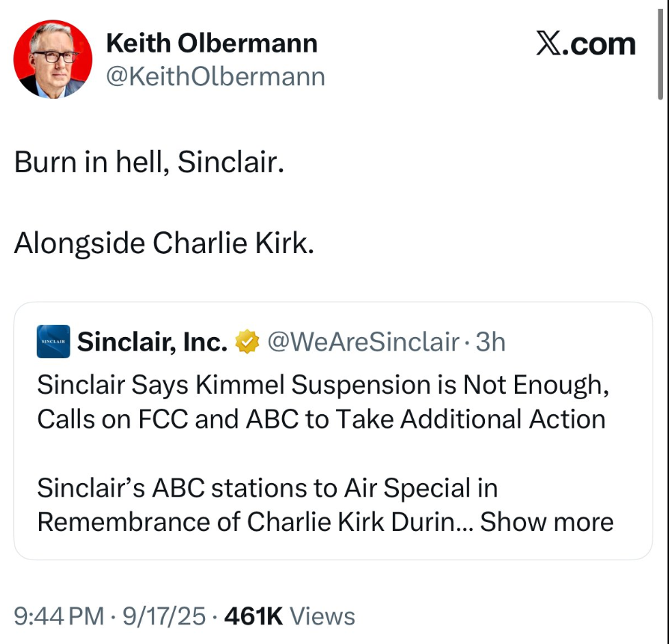Viewport: 669px width, 644px height.
Task: Click the @WeAreSinclair handle
Action: click(x=362, y=342)
